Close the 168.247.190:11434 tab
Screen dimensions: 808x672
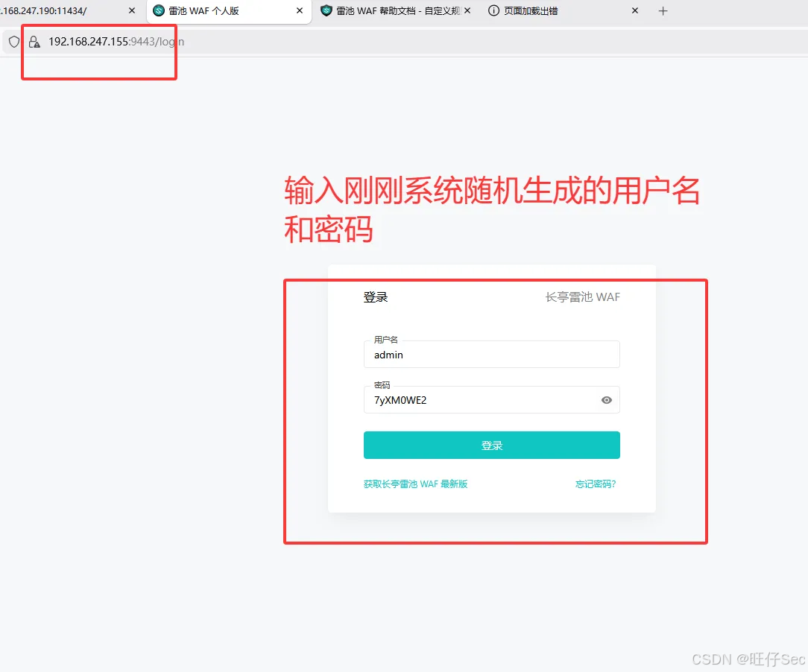(x=132, y=11)
